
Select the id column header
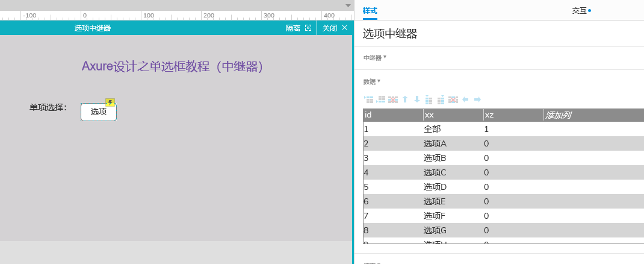coord(393,115)
